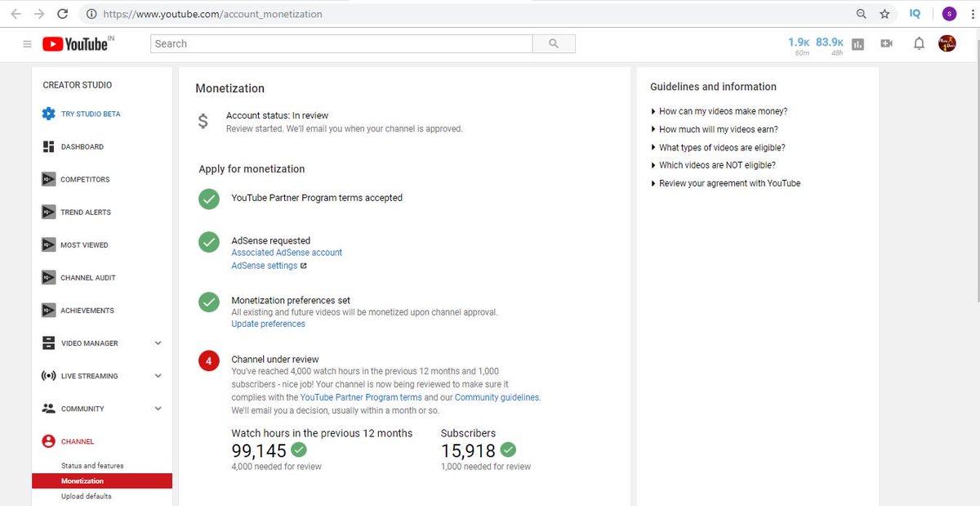Go forward in browser history

coord(38,14)
